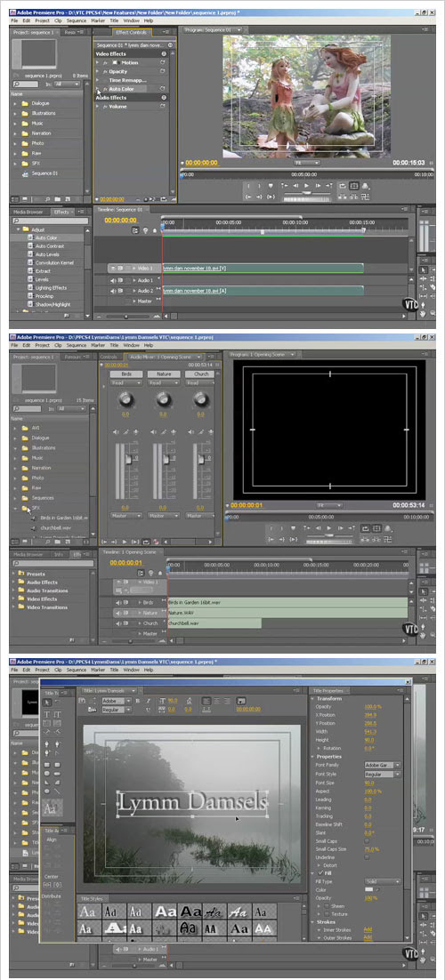Step forward one frame in Sequence 01 monitor
Image resolution: width=445 pixels, height=980 pixels.
318,186
